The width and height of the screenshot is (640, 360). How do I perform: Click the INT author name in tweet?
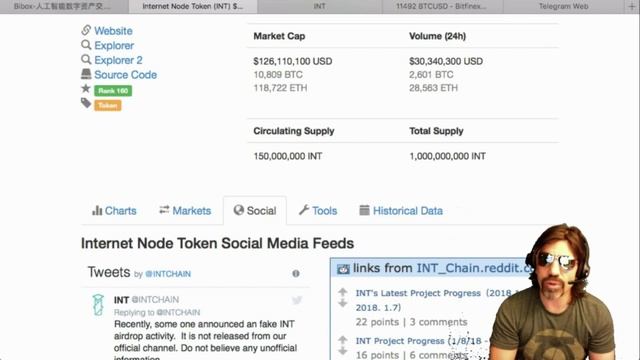(x=121, y=300)
